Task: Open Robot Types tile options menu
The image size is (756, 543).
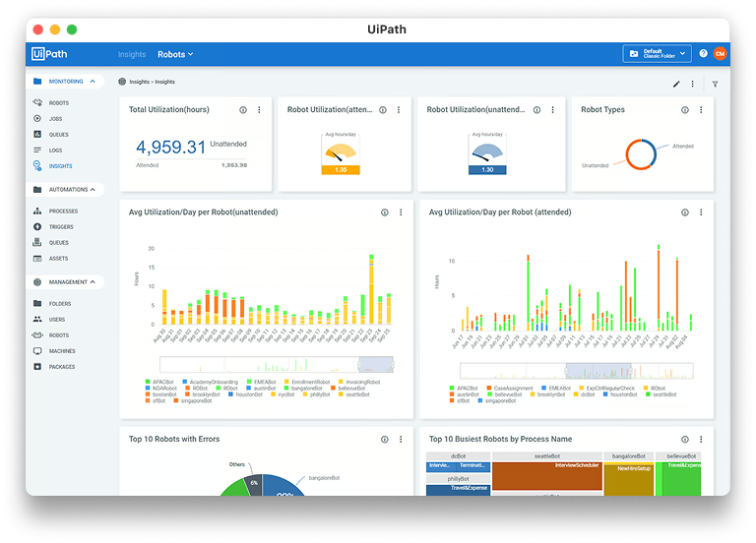Action: tap(701, 110)
